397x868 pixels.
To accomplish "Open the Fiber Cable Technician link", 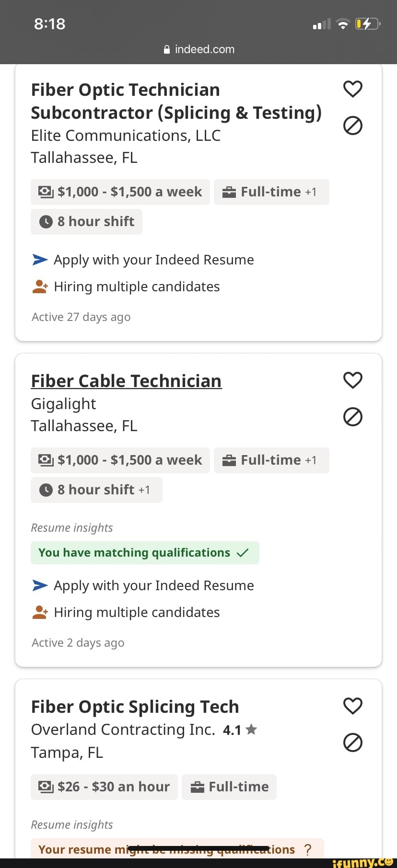I will click(126, 381).
